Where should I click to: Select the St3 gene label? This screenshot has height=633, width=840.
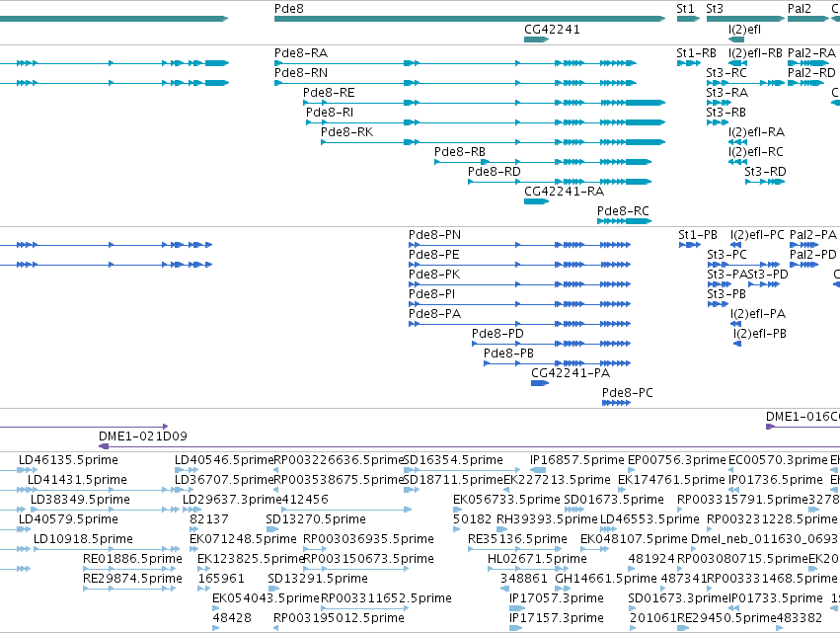(715, 9)
